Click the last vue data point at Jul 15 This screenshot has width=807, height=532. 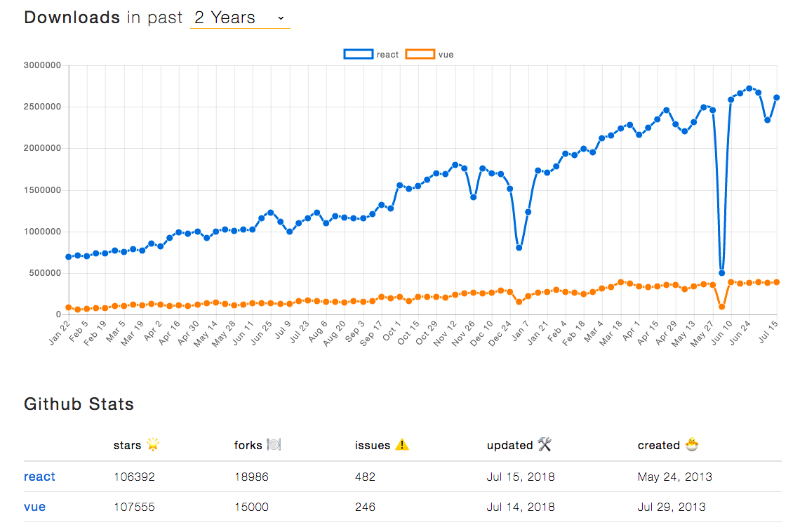(x=777, y=282)
